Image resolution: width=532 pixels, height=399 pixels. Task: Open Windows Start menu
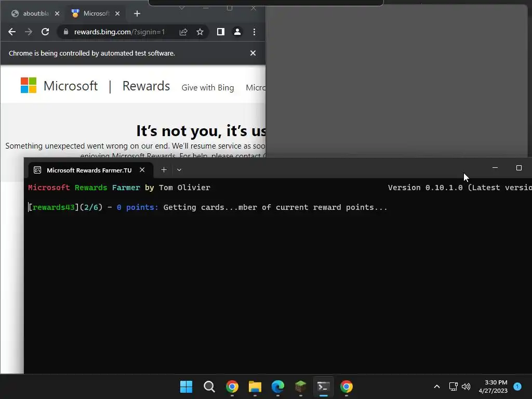tap(186, 387)
